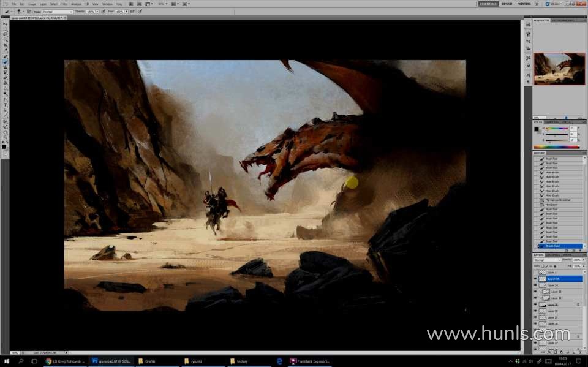Pick a color from the color spectrum ramp
588x367 pixels.
pyautogui.click(x=556, y=147)
